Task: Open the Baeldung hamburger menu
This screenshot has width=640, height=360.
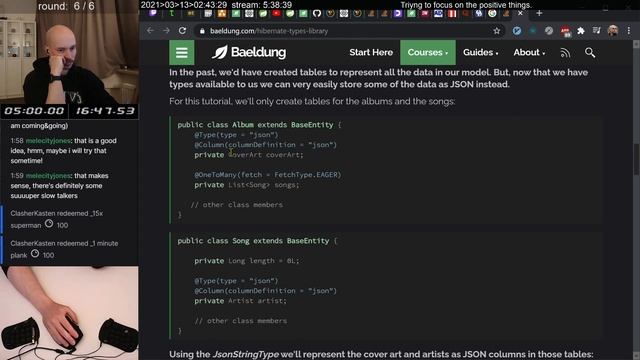Action: coord(182,53)
